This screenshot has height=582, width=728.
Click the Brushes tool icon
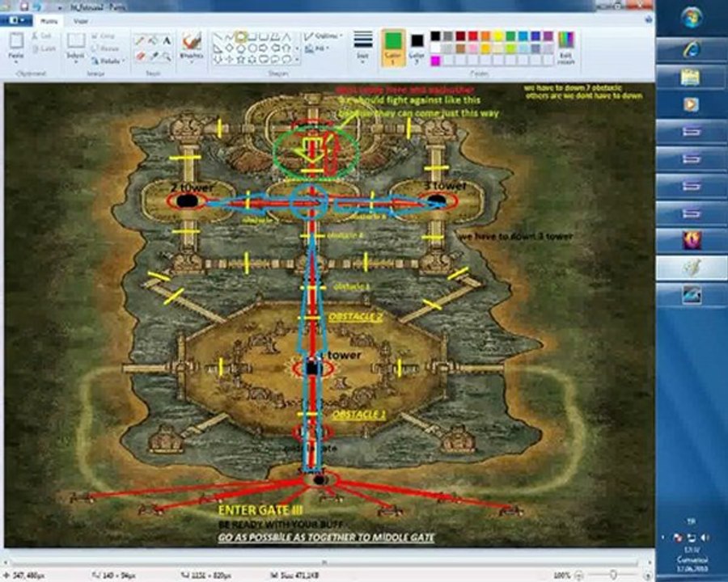point(193,41)
